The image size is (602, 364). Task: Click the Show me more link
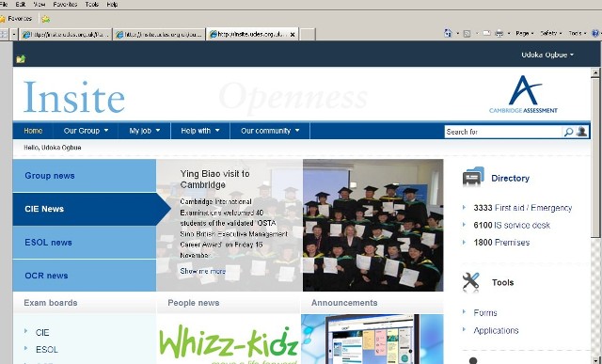point(202,271)
